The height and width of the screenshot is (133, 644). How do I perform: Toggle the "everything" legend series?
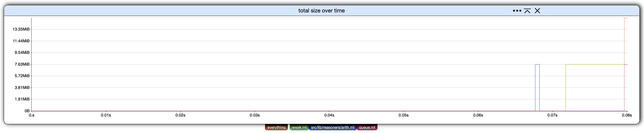[x=276, y=127]
